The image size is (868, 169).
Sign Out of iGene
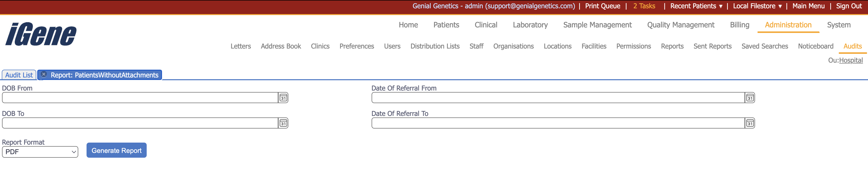click(849, 6)
